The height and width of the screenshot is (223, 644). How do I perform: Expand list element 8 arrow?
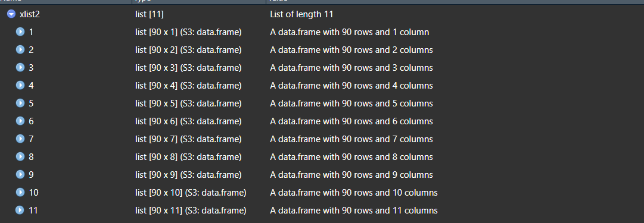click(20, 156)
